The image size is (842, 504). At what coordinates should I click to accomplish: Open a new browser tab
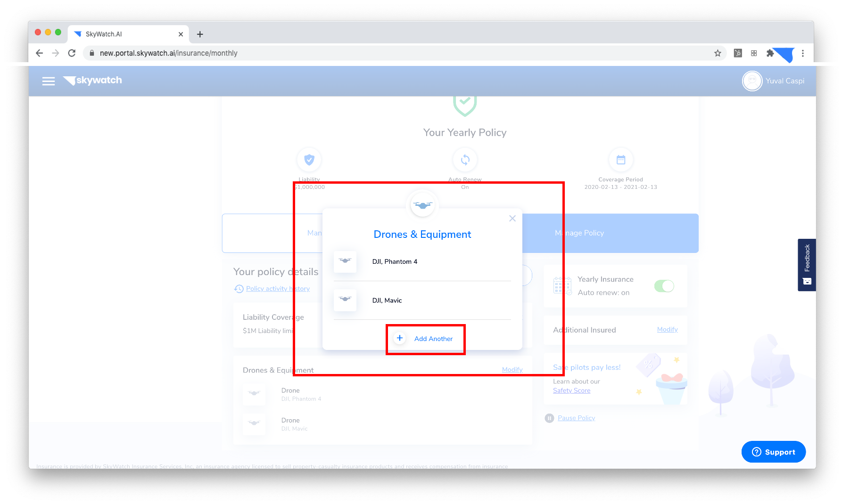click(x=200, y=34)
